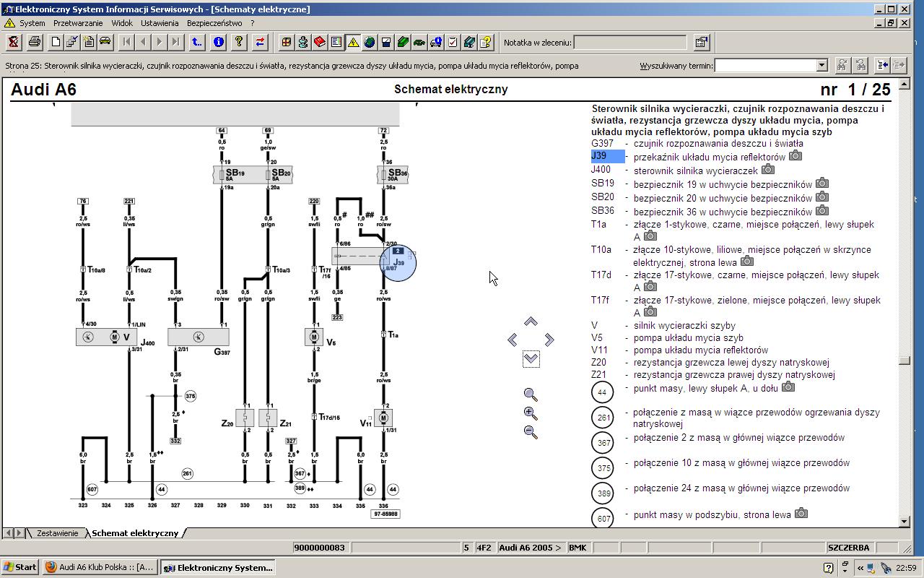Click the list-with-left-arrow icon beside the binoculars
Viewport: 924px width, 578px height.
click(882, 65)
